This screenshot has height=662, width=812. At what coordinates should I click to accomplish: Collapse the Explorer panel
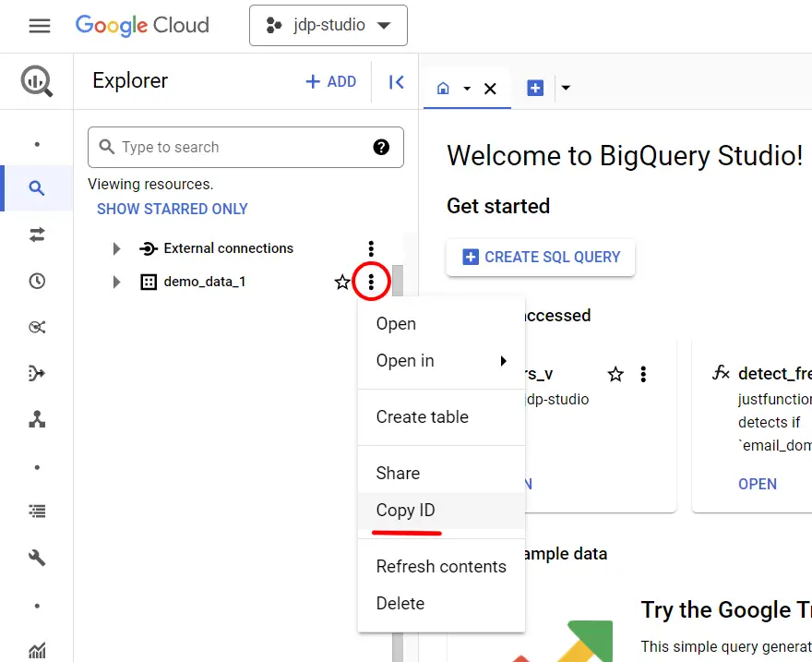click(x=396, y=82)
